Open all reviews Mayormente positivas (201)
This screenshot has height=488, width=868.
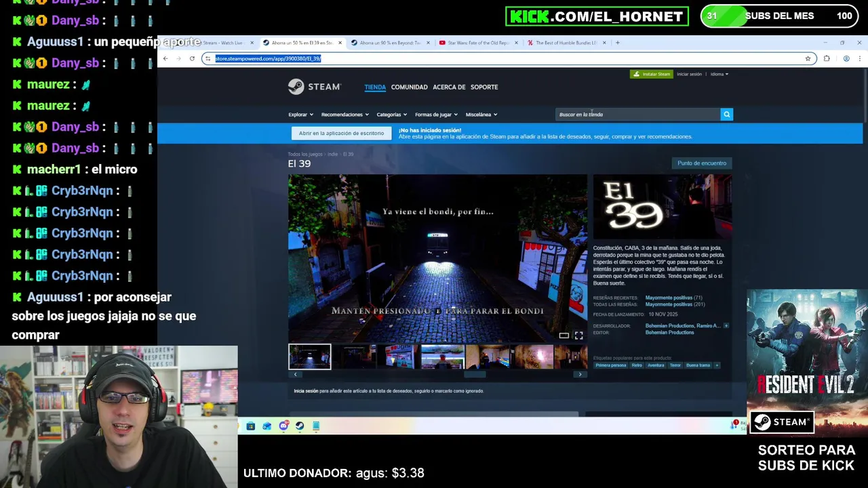point(675,304)
